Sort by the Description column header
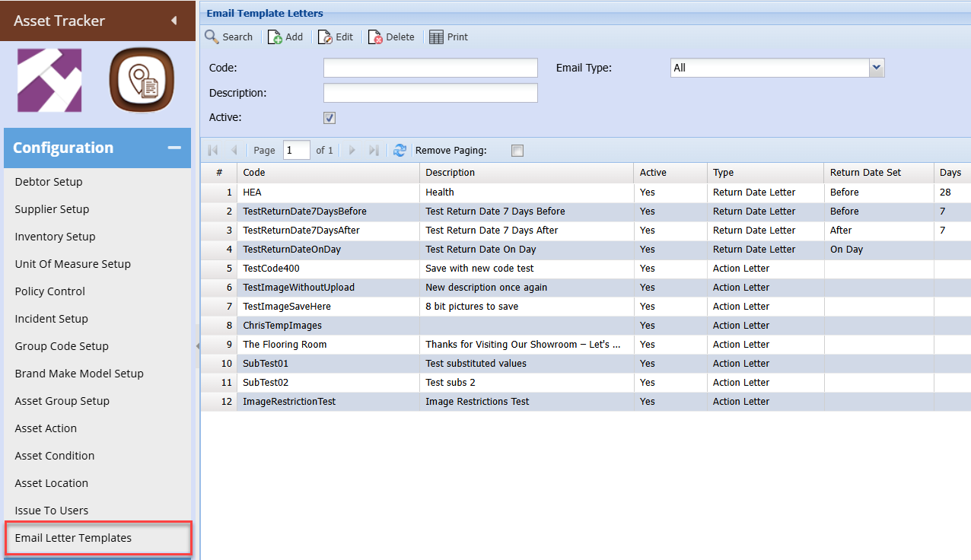This screenshot has height=560, width=971. click(x=450, y=173)
